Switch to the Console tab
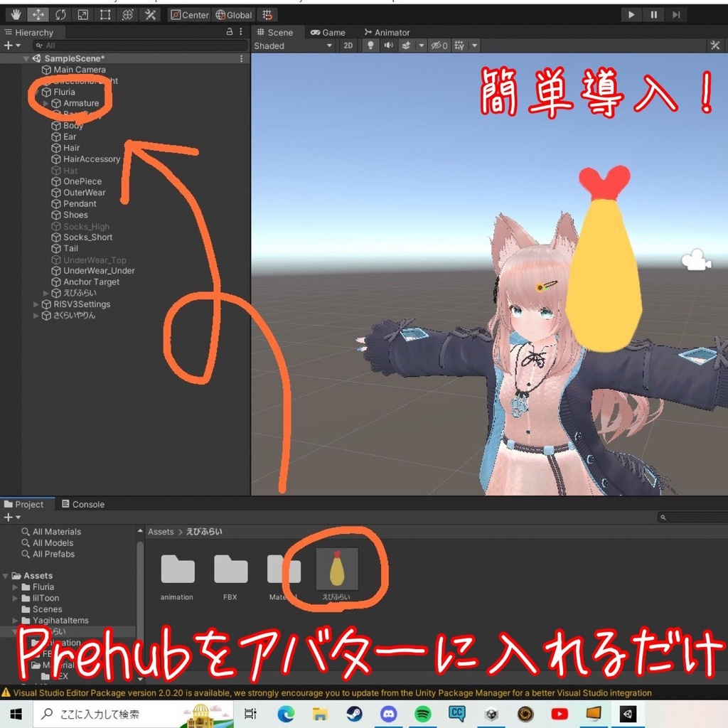Image resolution: width=728 pixels, height=728 pixels. (83, 504)
